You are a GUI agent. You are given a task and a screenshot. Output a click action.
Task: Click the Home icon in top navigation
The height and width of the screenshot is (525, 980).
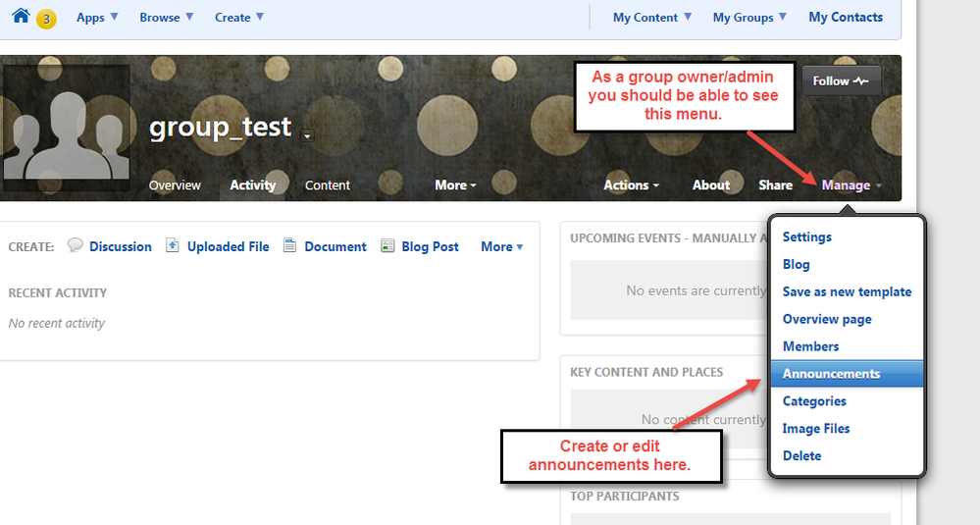20,16
